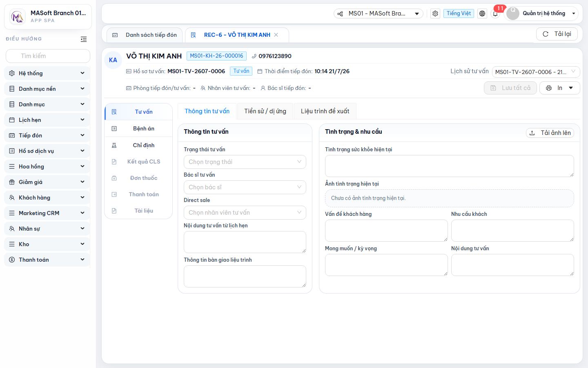Image resolution: width=588 pixels, height=368 pixels.
Task: Click the KA avatar circle
Action: [x=113, y=60]
